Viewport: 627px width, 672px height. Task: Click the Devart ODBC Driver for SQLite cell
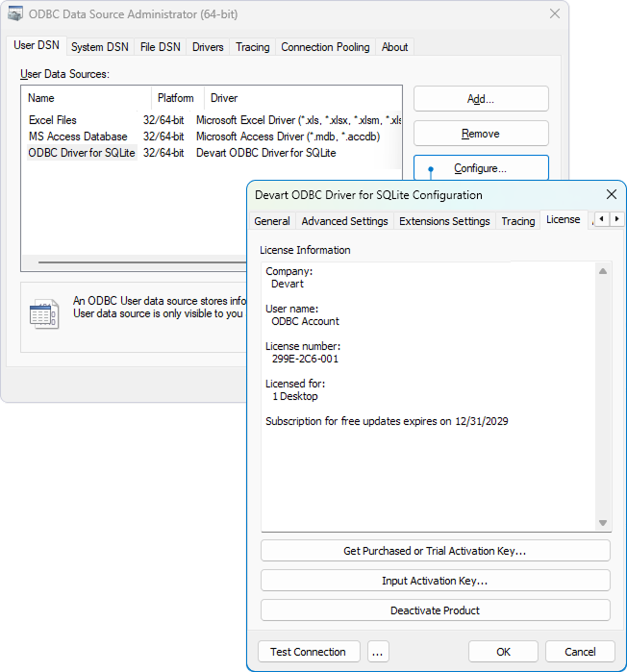tap(265, 153)
